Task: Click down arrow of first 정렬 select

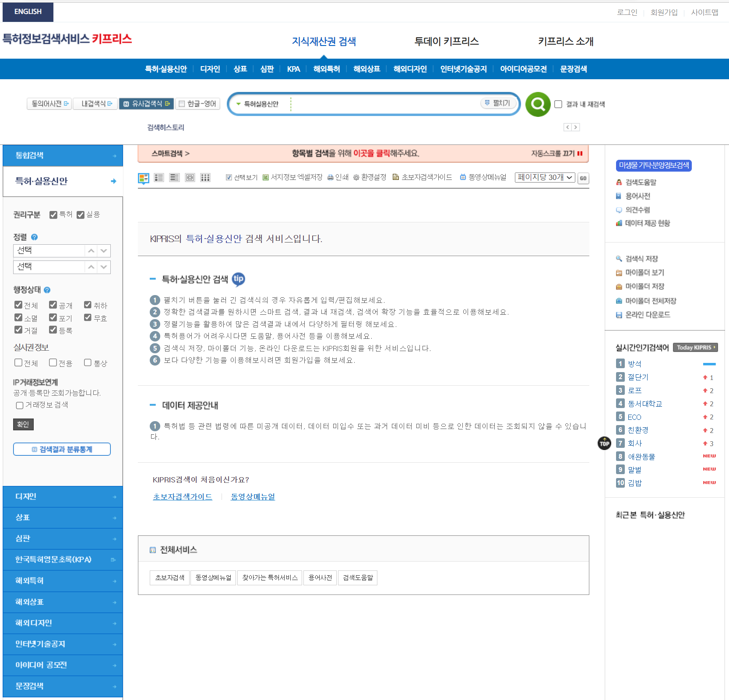Action: tap(104, 251)
